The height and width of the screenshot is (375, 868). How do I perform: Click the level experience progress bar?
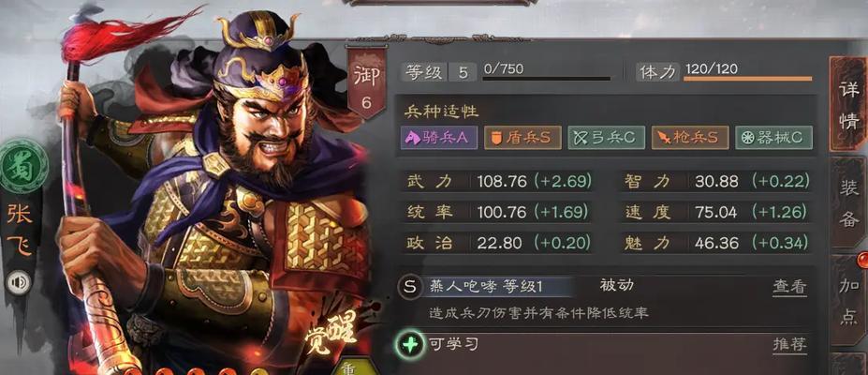point(547,79)
